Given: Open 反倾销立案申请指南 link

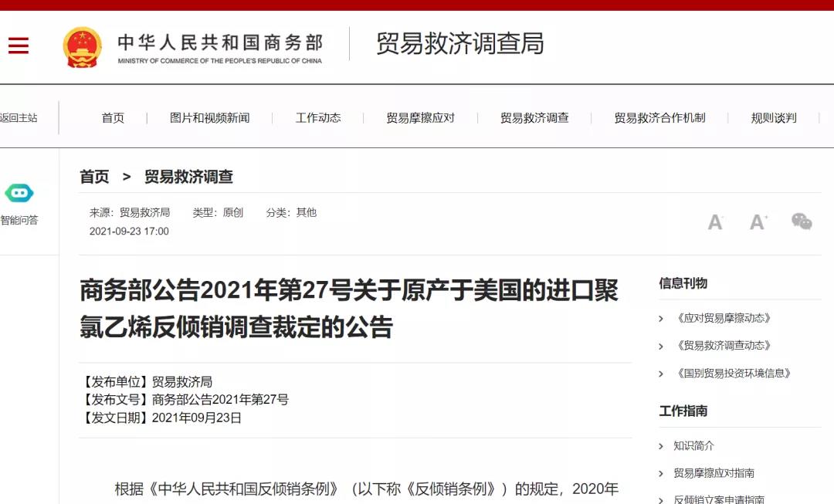Looking at the screenshot, I should pyautogui.click(x=719, y=499).
